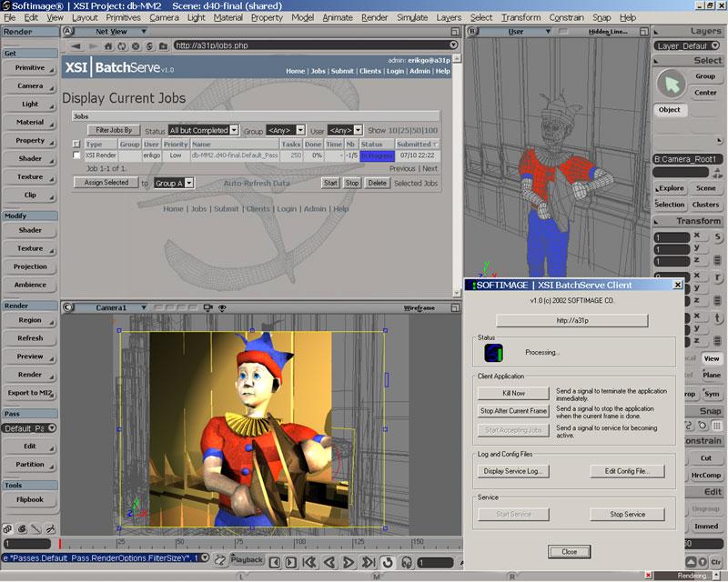Step to previous frame

(x=275, y=563)
